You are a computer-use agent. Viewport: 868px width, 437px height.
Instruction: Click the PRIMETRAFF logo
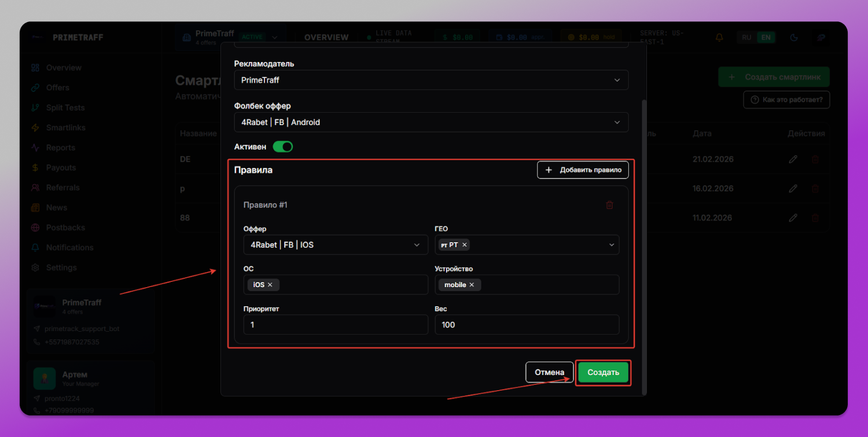[x=68, y=37]
